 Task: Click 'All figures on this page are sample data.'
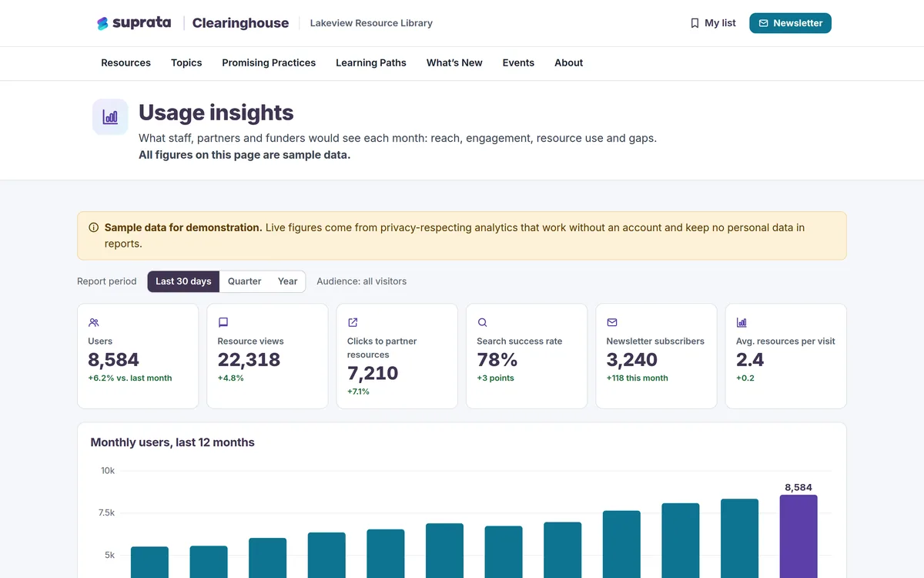pyautogui.click(x=245, y=155)
